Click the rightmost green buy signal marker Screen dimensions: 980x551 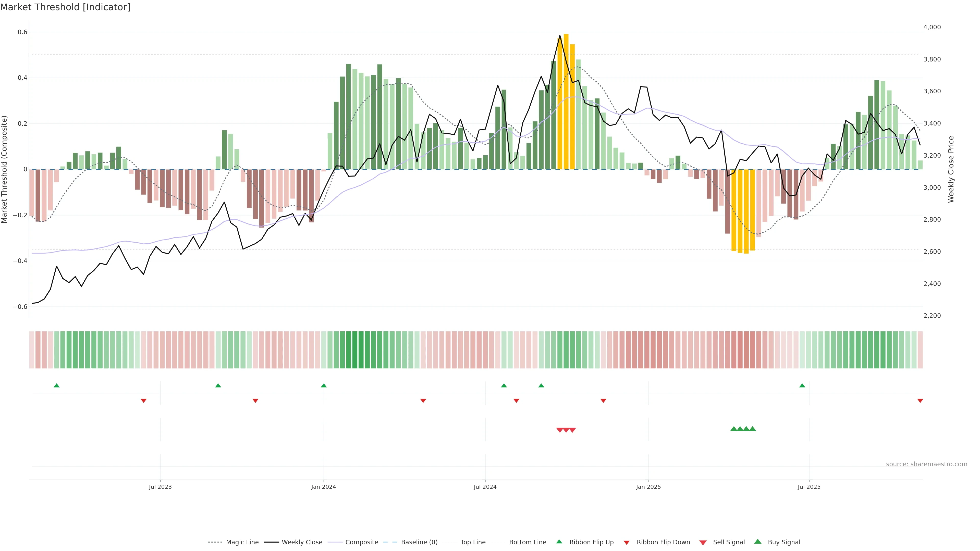pyautogui.click(x=753, y=429)
